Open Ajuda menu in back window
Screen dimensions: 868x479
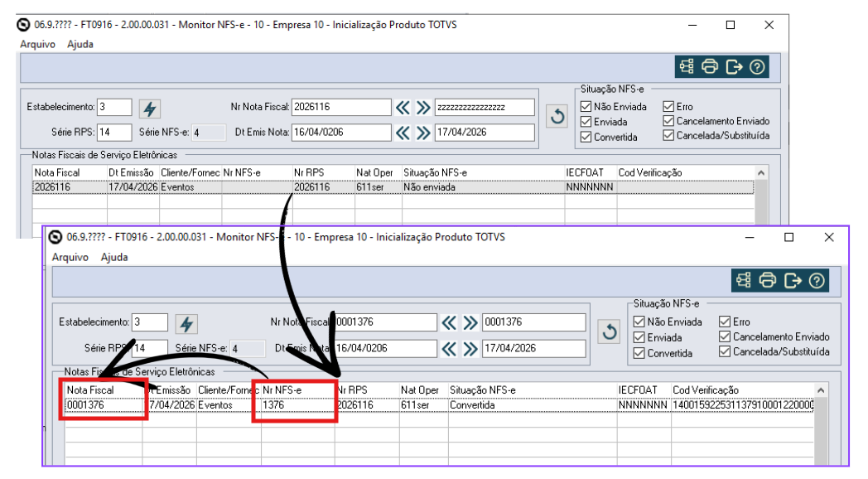[80, 44]
